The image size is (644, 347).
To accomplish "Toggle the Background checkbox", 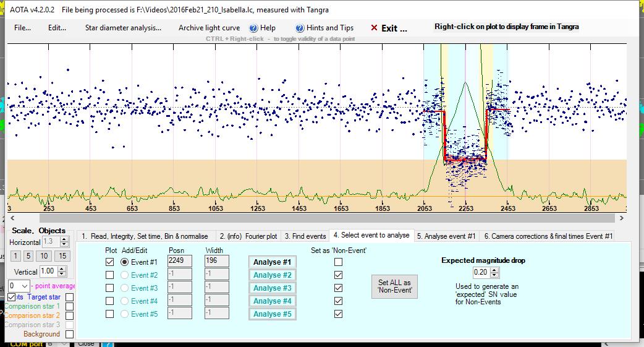I will pos(70,334).
